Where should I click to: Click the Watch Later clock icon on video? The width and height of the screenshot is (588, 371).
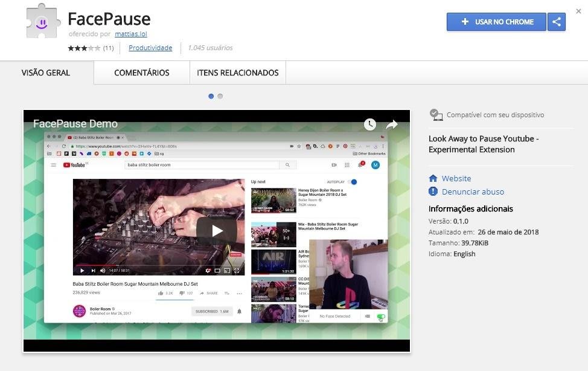370,124
